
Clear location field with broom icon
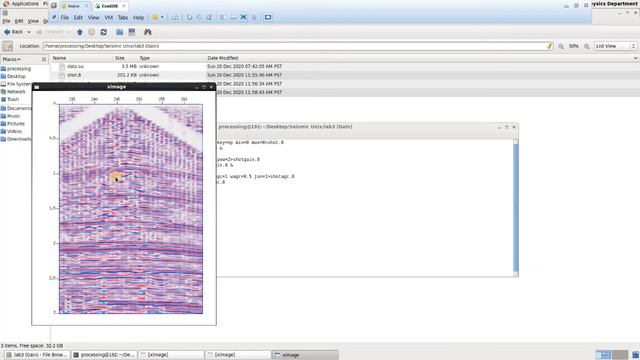549,46
